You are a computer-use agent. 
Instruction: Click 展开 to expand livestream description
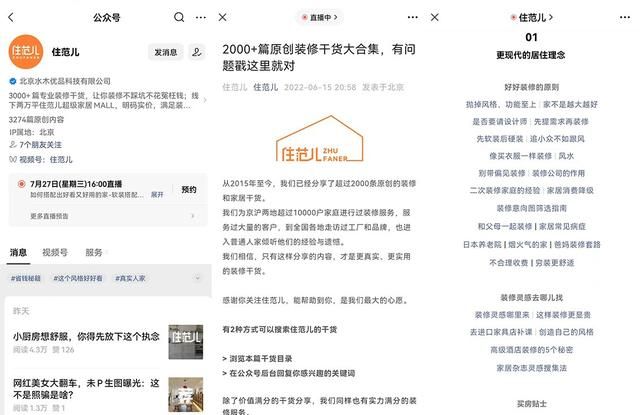pyautogui.click(x=157, y=195)
